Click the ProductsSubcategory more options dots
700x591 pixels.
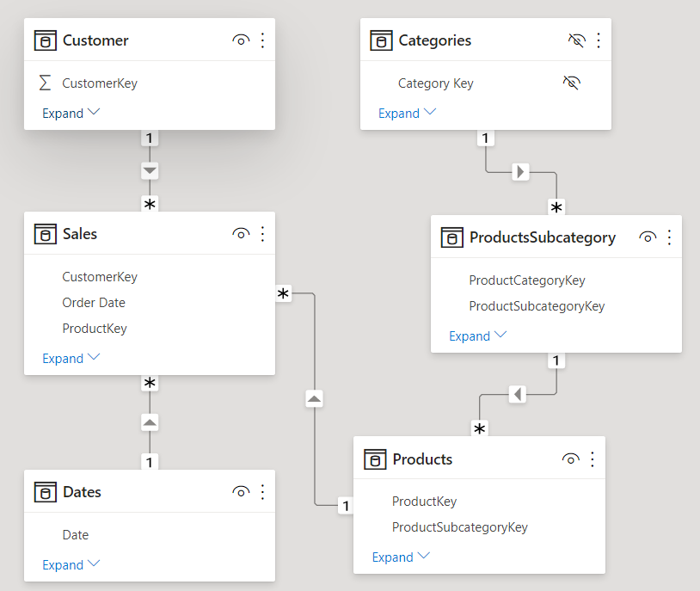[670, 237]
